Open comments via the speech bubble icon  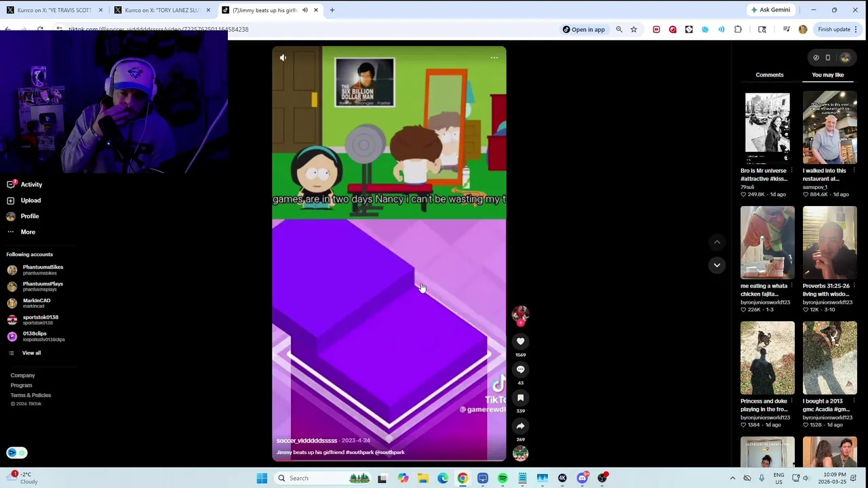[520, 369]
